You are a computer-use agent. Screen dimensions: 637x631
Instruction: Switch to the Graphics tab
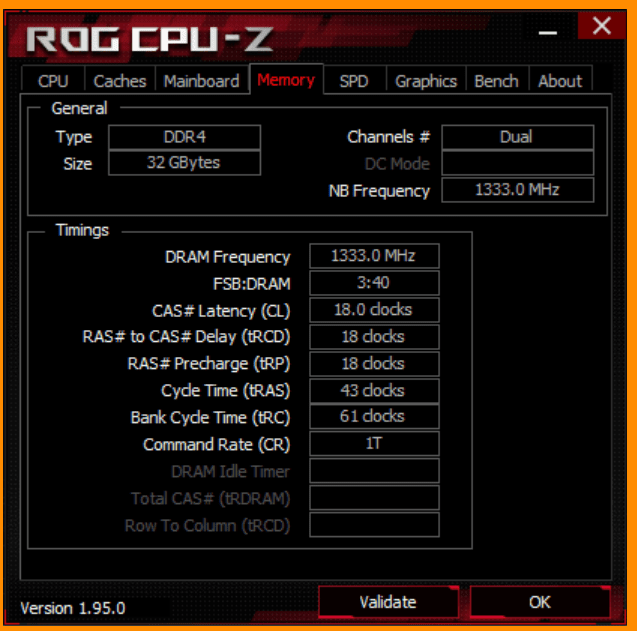(x=426, y=80)
